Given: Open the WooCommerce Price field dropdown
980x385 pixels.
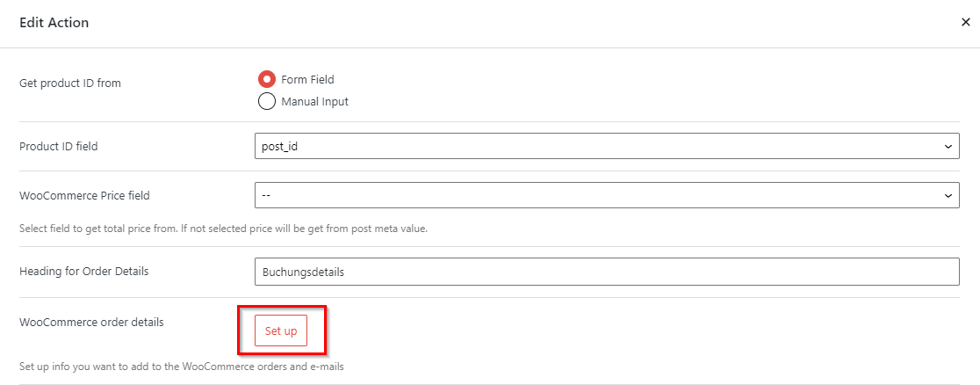Looking at the screenshot, I should coord(606,195).
